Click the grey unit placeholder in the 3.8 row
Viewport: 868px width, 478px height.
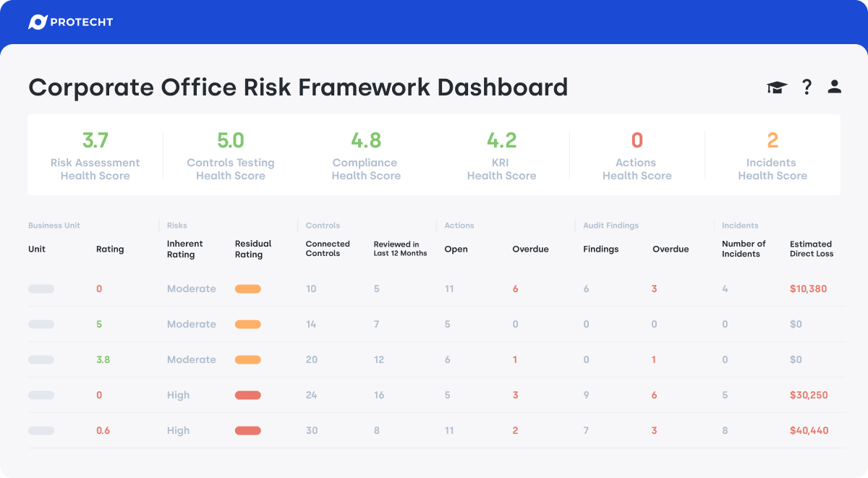pos(41,359)
